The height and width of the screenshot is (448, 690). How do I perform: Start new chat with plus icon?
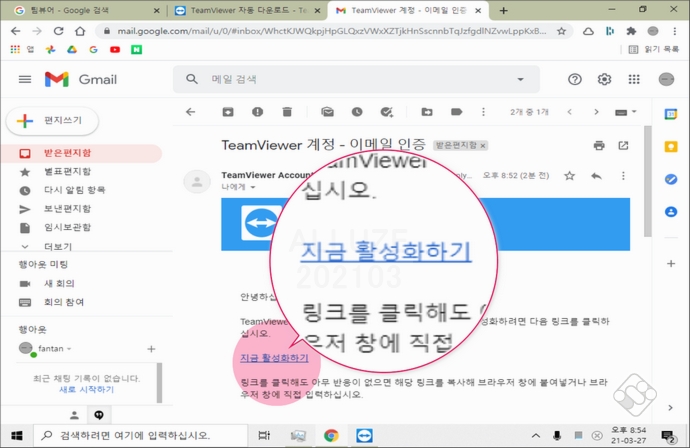[151, 349]
